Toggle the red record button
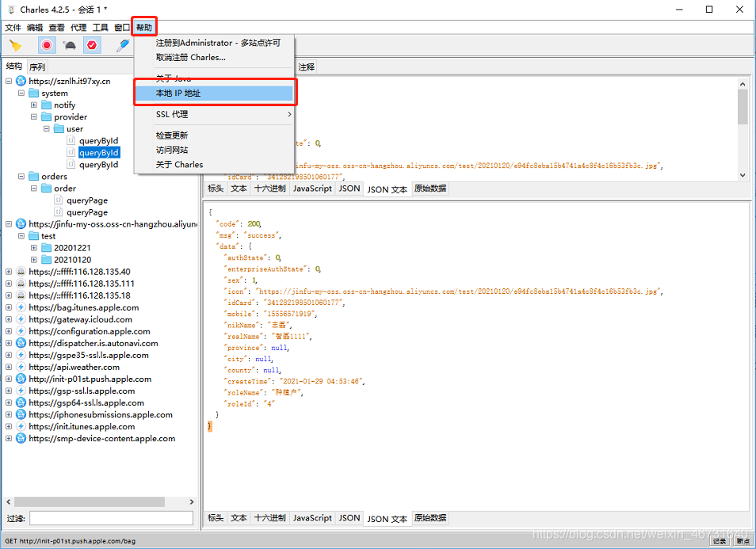Screen dimensions: 756x549 click(47, 45)
